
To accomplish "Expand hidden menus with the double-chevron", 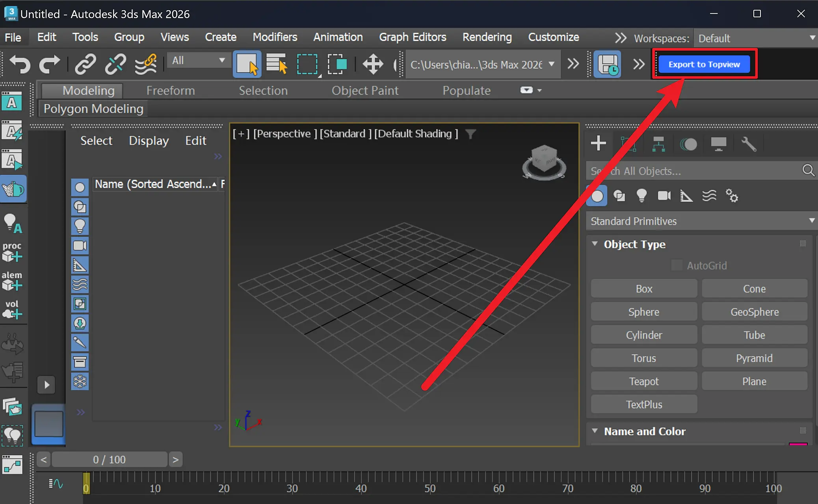I will click(621, 38).
